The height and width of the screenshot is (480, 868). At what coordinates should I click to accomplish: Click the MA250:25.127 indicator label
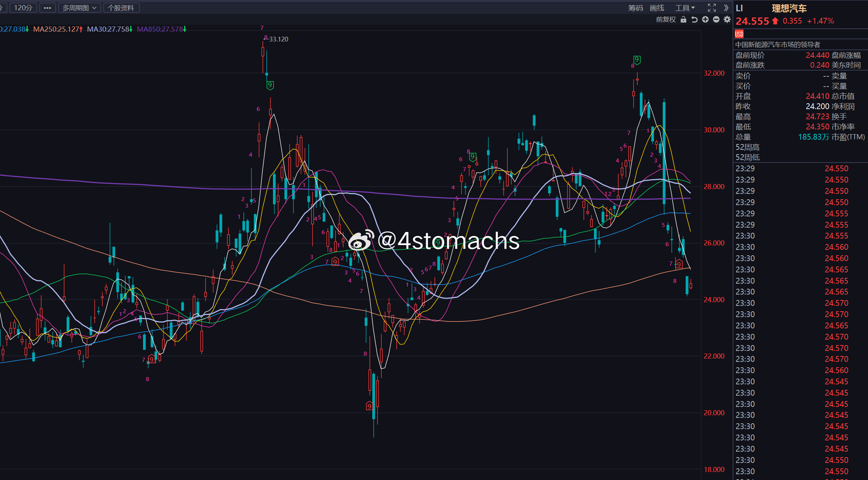pos(58,29)
